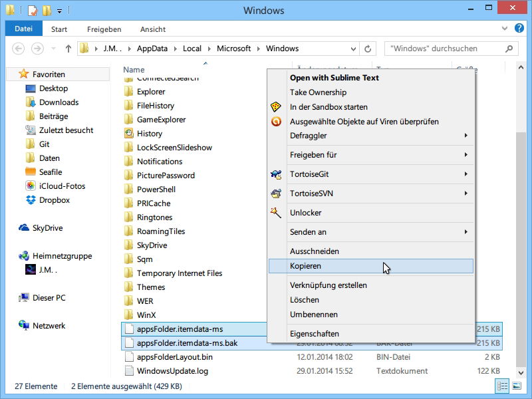Click the Dropbox icon in sidebar
The height and width of the screenshot is (399, 532).
31,200
